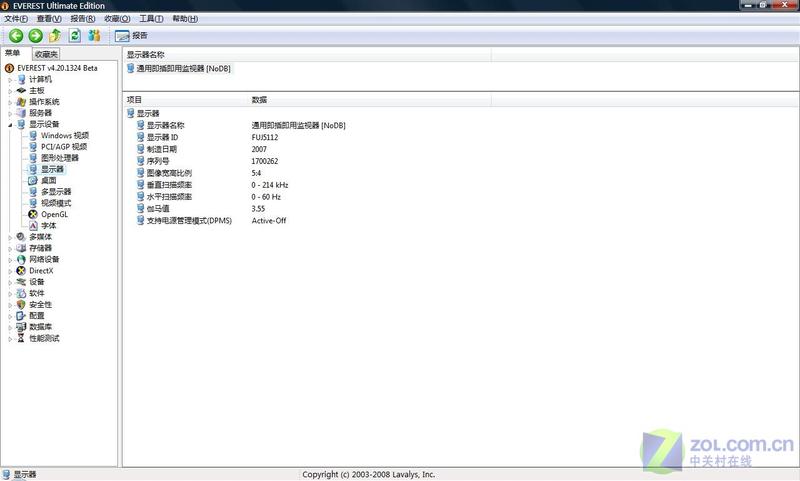Select EVEREST v4.20.1324 Beta root node
Screen dimensions: 800x481
[x=57, y=68]
